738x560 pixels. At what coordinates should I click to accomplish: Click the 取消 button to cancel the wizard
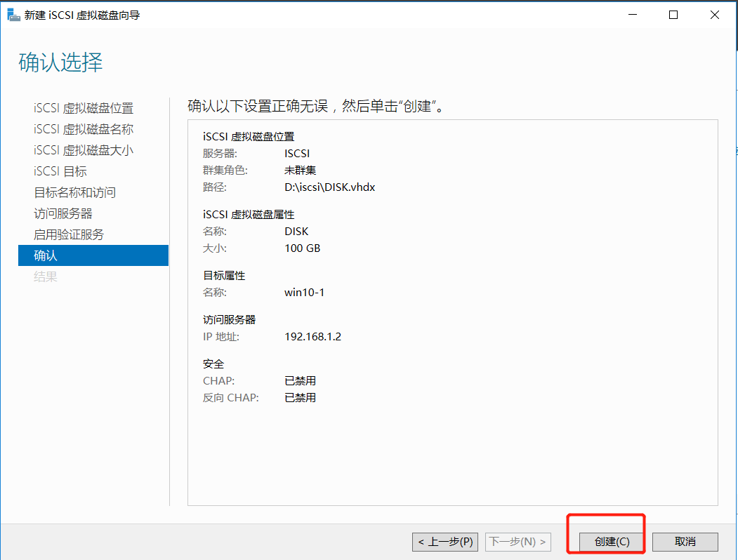685,541
